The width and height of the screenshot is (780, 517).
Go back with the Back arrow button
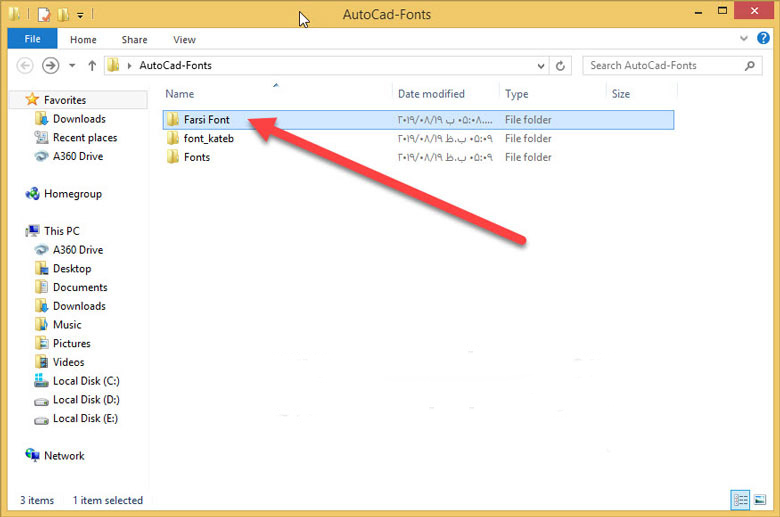pos(25,65)
